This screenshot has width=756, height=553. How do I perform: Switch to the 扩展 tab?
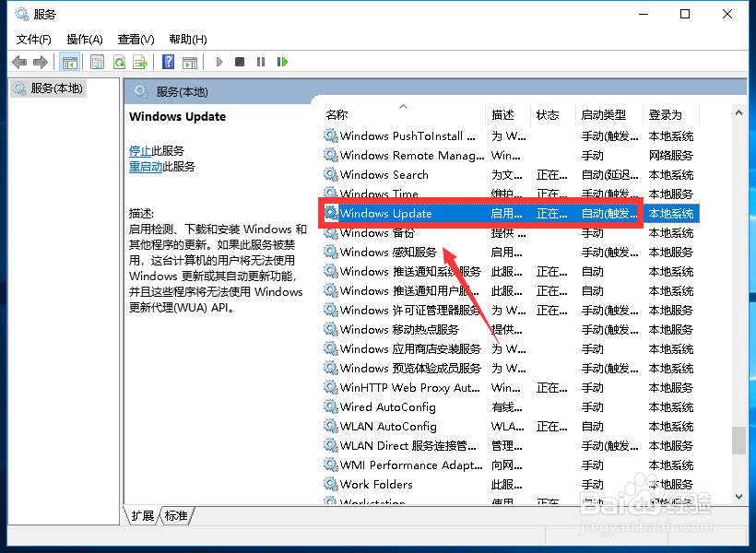point(142,516)
